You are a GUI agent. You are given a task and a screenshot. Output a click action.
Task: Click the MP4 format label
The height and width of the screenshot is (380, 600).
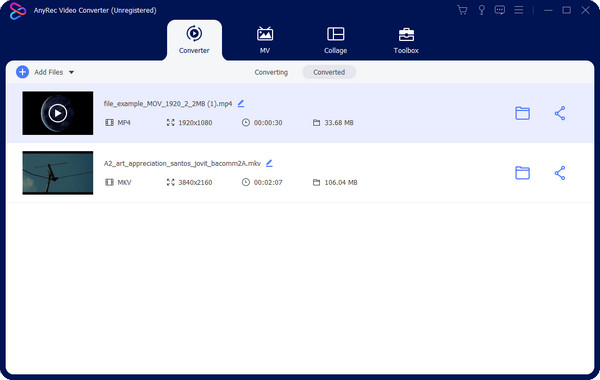tap(124, 123)
